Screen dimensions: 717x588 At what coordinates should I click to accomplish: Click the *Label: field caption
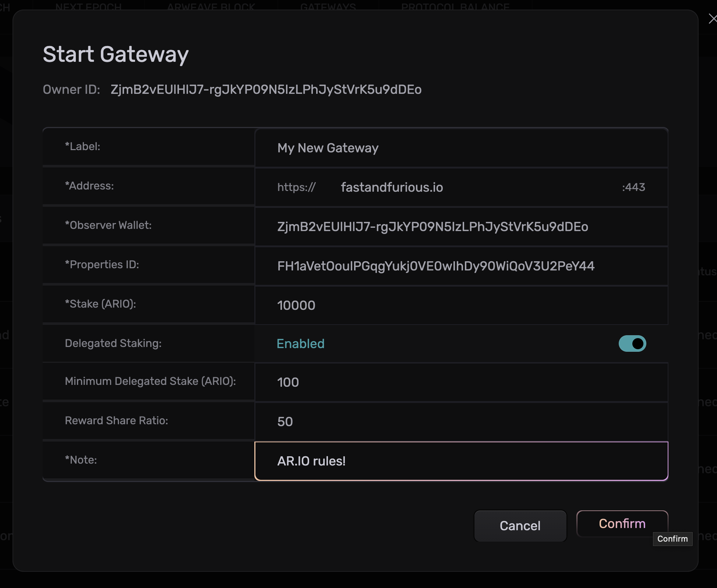point(82,146)
